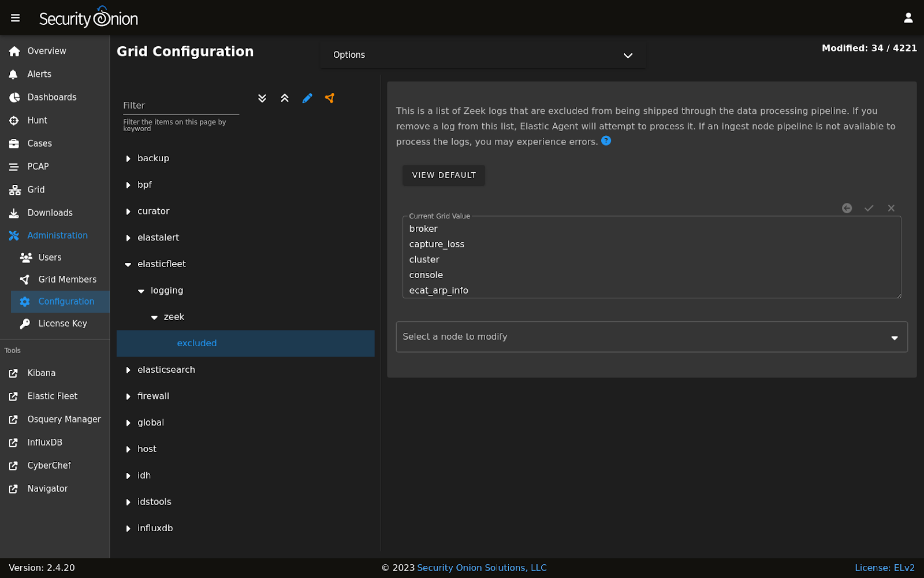Screen dimensions: 924x578
Task: Open the Select a node to modify dropdown
Action: click(651, 337)
